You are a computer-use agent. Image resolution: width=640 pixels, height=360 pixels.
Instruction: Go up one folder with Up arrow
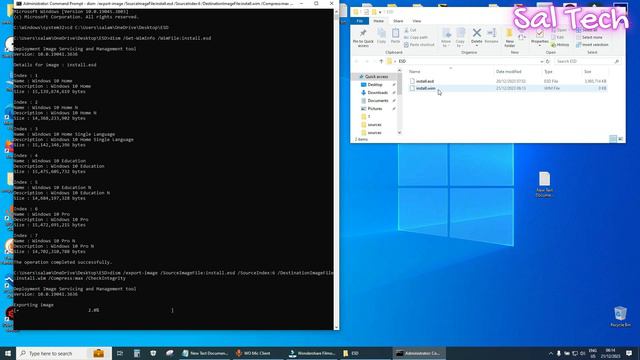[381, 61]
